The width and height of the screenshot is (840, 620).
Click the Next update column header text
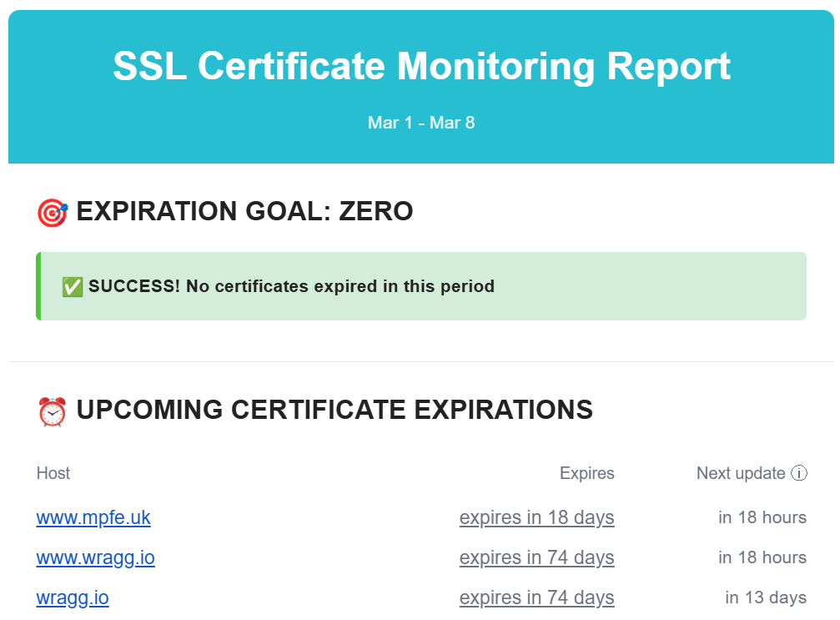740,473
